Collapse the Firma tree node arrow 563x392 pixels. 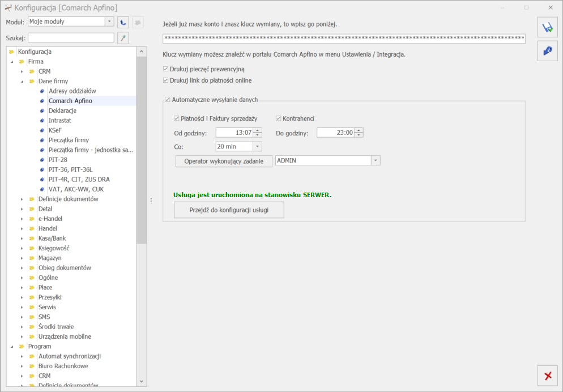[x=12, y=62]
